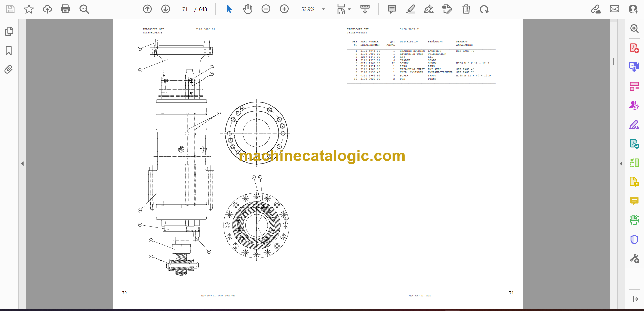The height and width of the screenshot is (311, 644).
Task: Open the More Tools wrench icon
Action: [634, 259]
